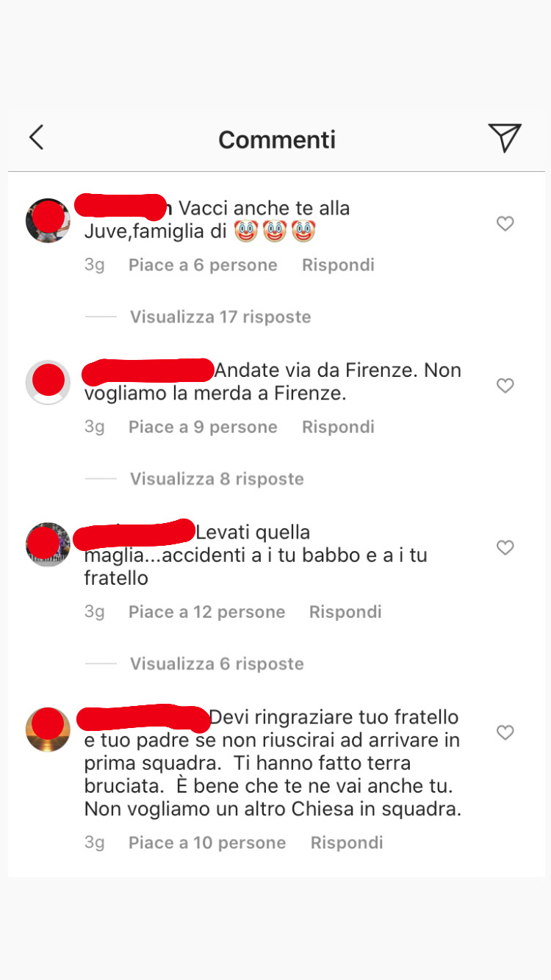The image size is (551, 980).
Task: Open 'Piace a 6 persone' likes list
Action: pyautogui.click(x=203, y=265)
